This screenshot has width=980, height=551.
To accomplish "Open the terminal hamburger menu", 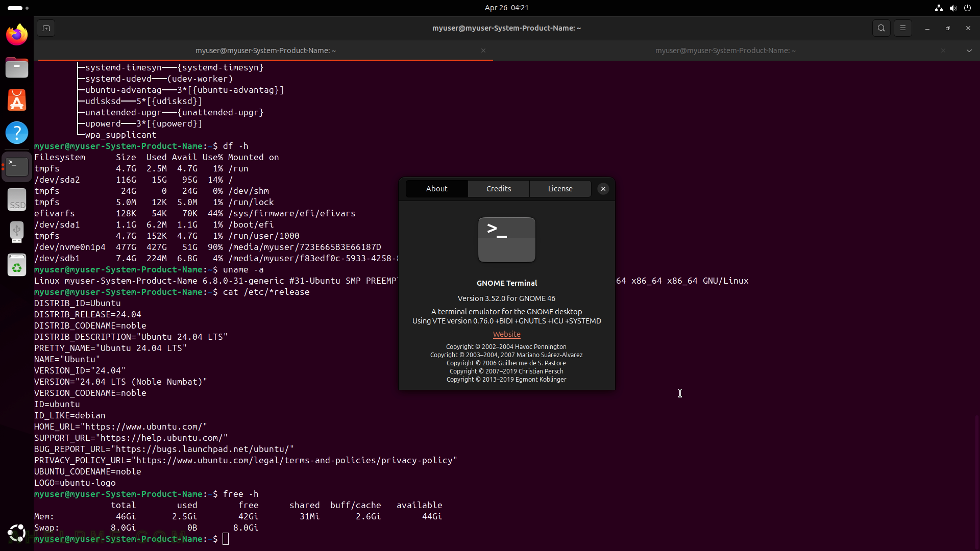I will pos(903,28).
